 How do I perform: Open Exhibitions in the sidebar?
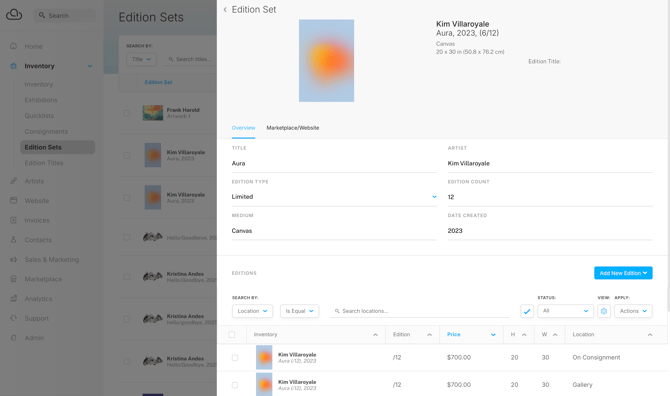point(41,100)
